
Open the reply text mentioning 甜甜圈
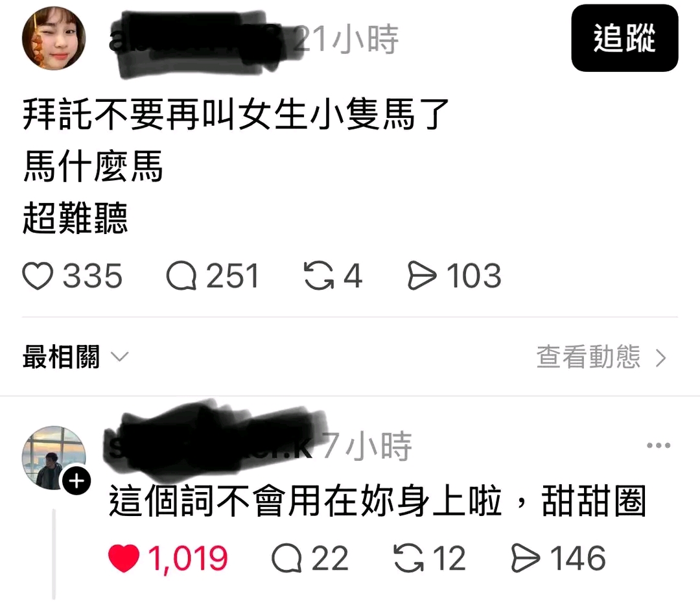click(377, 500)
